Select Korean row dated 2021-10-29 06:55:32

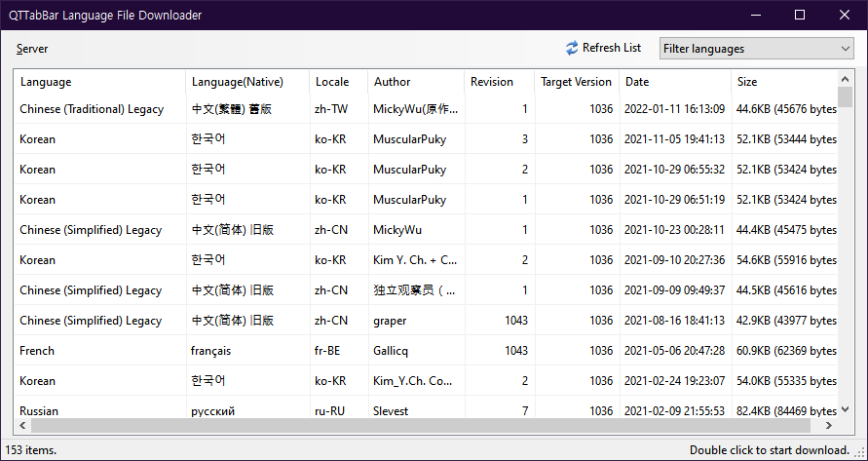427,169
